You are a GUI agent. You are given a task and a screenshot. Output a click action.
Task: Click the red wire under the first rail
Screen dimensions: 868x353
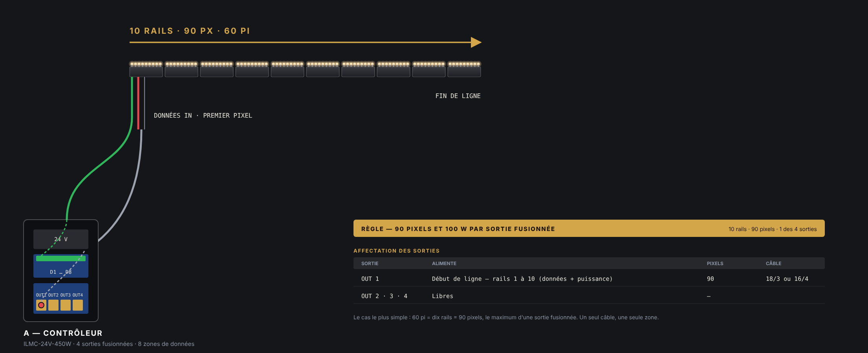[138, 103]
